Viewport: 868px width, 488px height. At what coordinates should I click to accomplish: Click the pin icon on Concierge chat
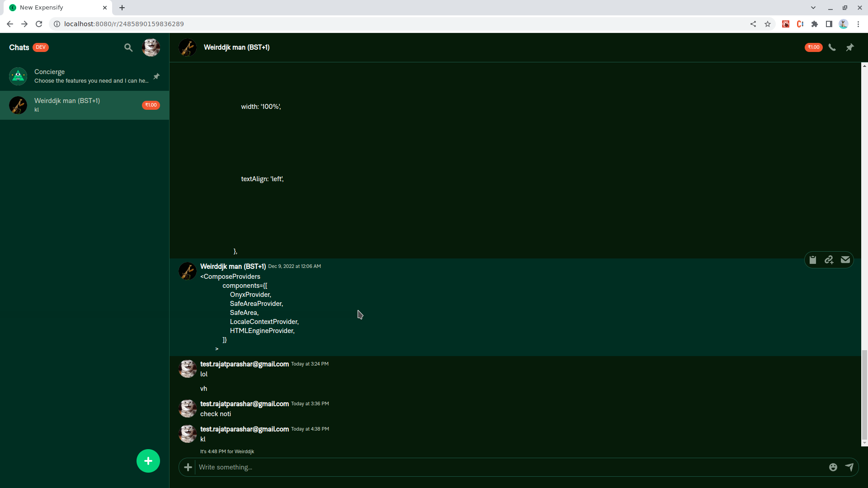156,76
